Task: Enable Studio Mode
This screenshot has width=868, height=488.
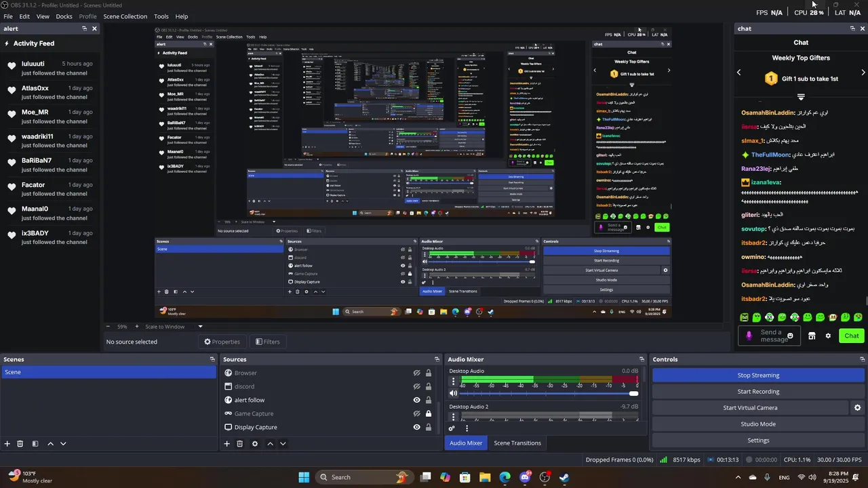Action: point(758,424)
